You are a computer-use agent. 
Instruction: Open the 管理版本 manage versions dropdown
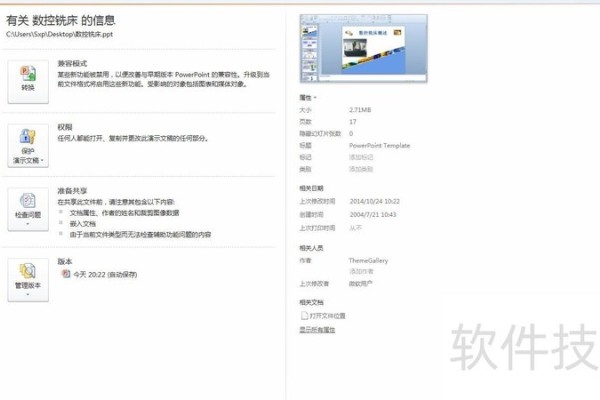pyautogui.click(x=28, y=279)
